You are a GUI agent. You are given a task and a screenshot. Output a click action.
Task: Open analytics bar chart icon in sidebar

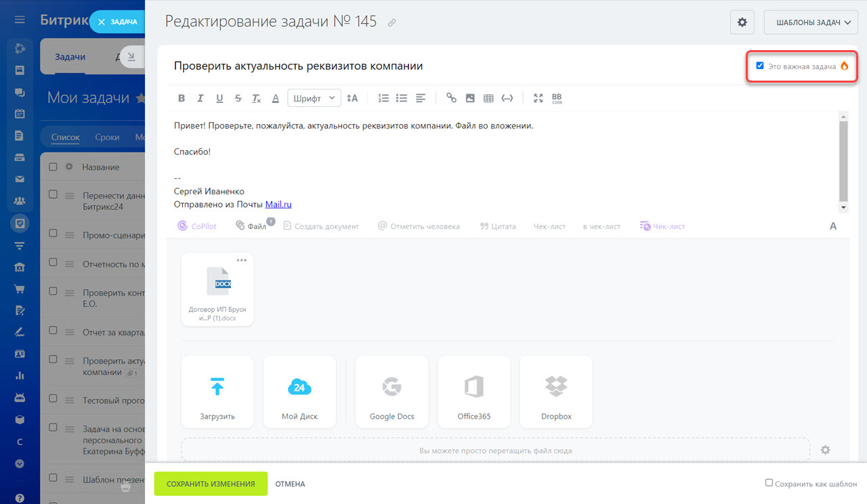coord(20,376)
